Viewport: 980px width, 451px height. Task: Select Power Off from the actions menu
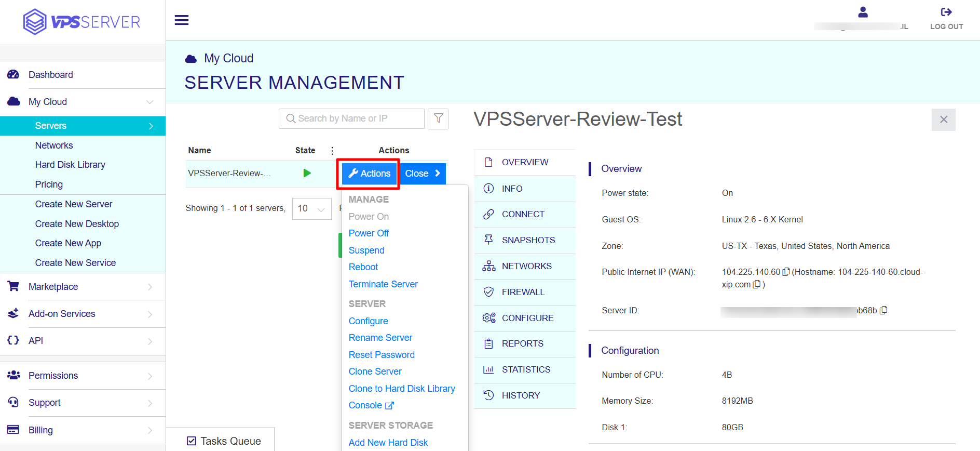point(369,233)
